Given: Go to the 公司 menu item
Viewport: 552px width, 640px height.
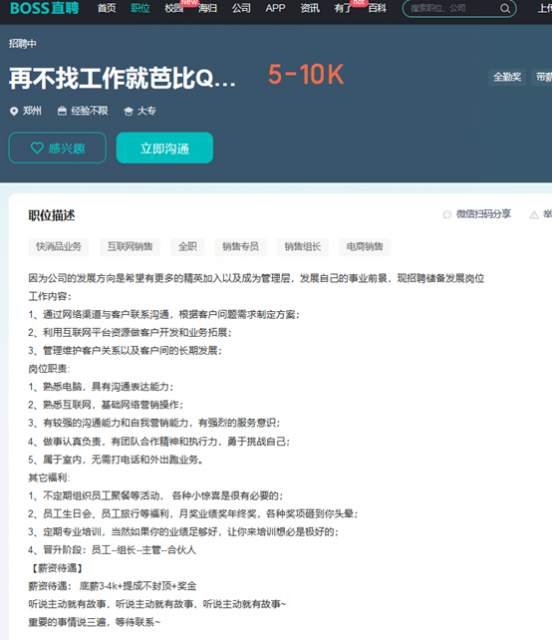Looking at the screenshot, I should tap(241, 8).
